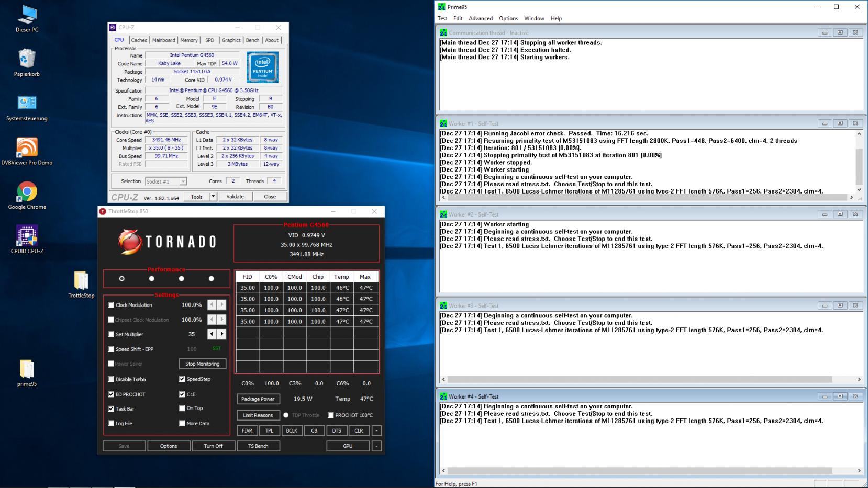Open the Tools dropdown arrow in CPU-Z
The width and height of the screenshot is (868, 488).
(x=213, y=197)
